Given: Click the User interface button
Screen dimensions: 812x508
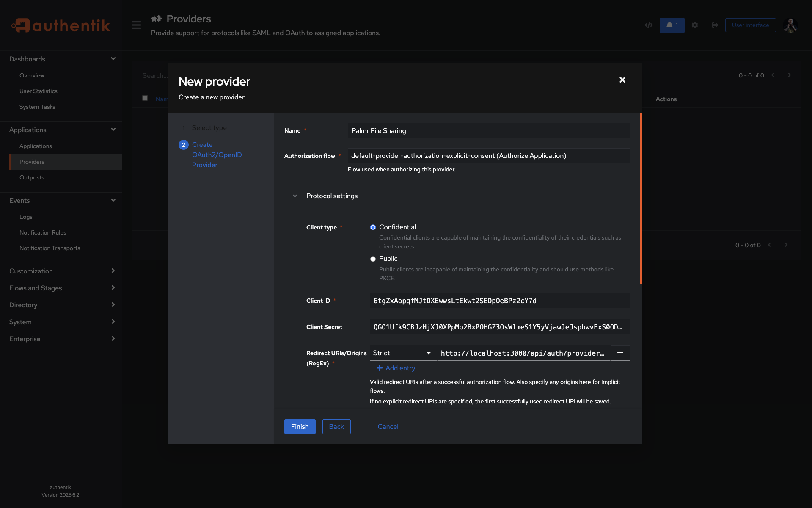Looking at the screenshot, I should pos(750,25).
